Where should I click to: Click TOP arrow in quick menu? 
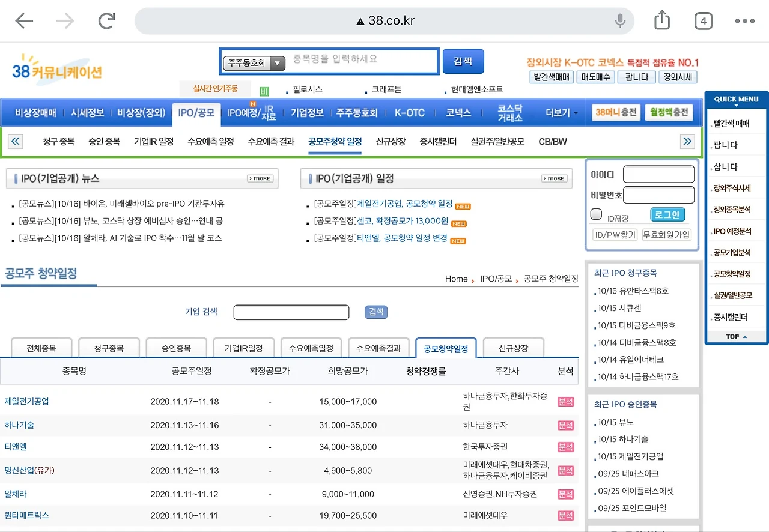click(x=737, y=336)
